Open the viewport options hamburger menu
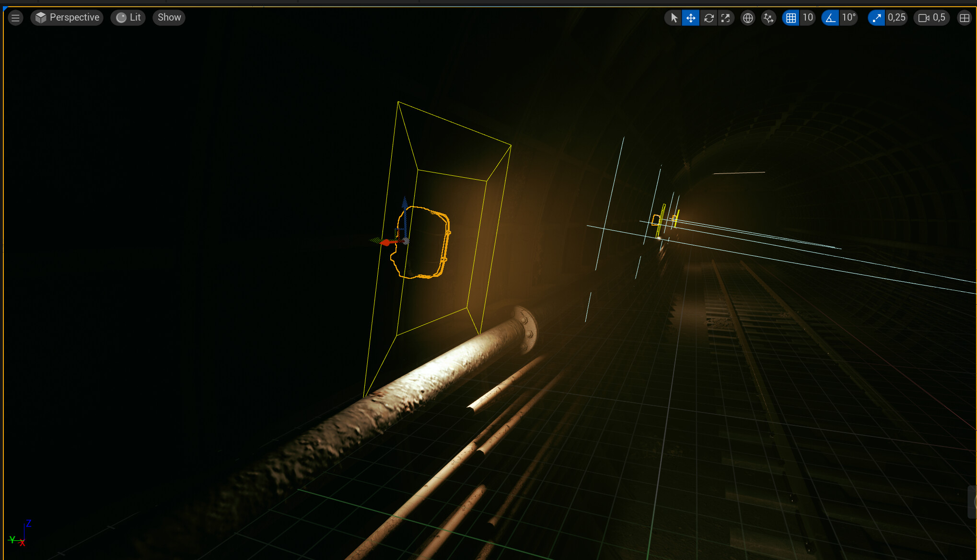The height and width of the screenshot is (560, 977). pyautogui.click(x=15, y=17)
